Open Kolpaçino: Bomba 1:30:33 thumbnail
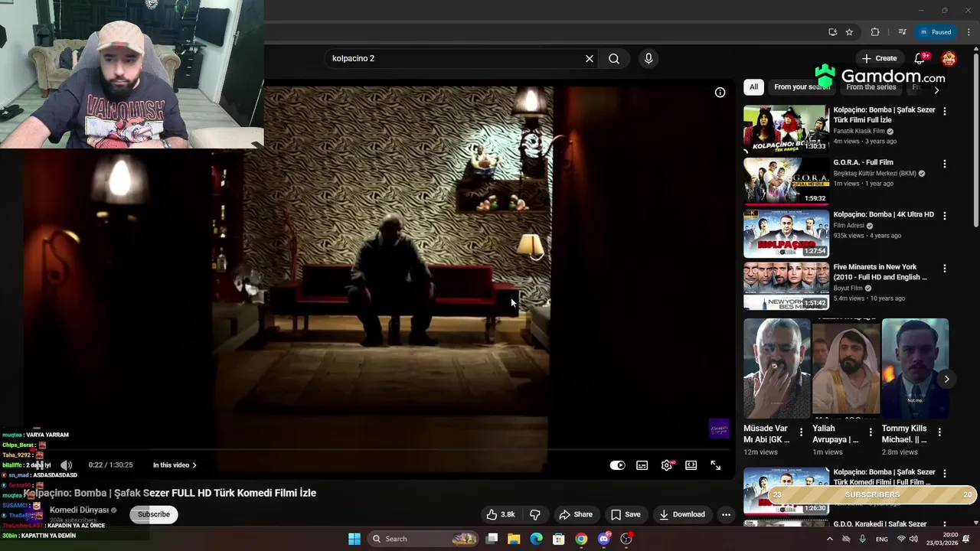 tap(786, 129)
